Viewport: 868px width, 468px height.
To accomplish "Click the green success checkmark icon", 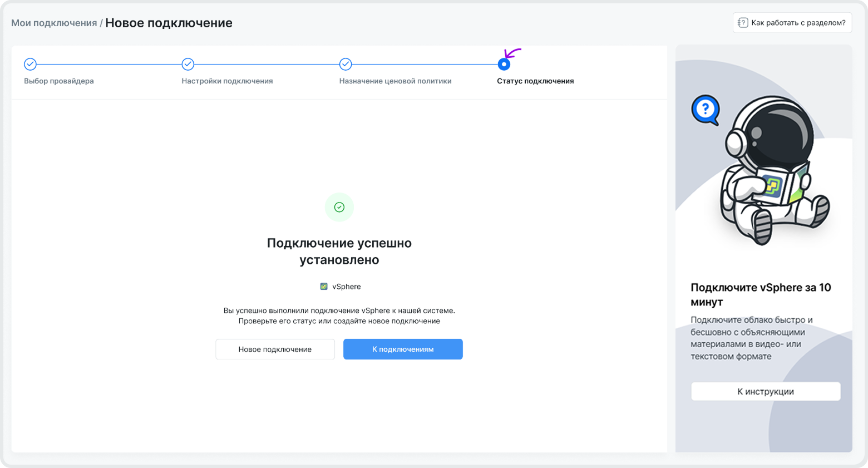I will point(339,207).
